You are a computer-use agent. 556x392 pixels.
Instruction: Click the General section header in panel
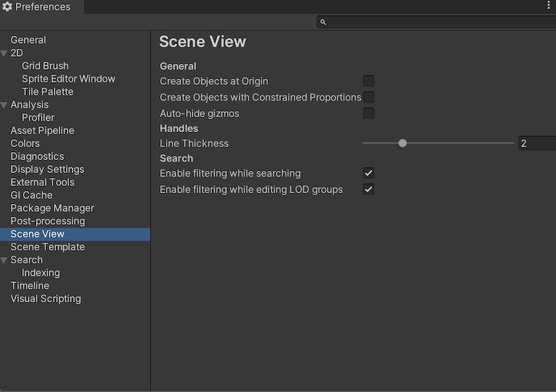178,66
